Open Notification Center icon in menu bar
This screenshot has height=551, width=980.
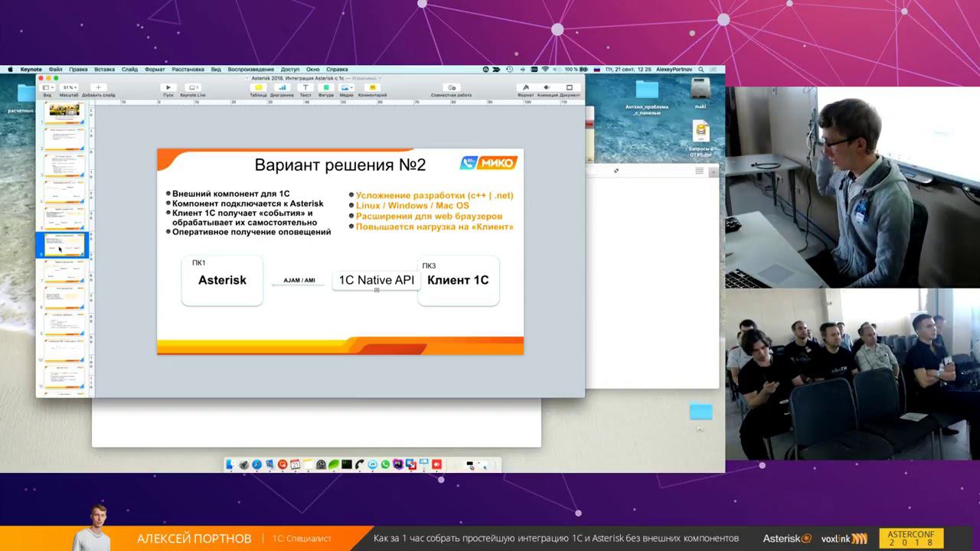click(x=714, y=69)
